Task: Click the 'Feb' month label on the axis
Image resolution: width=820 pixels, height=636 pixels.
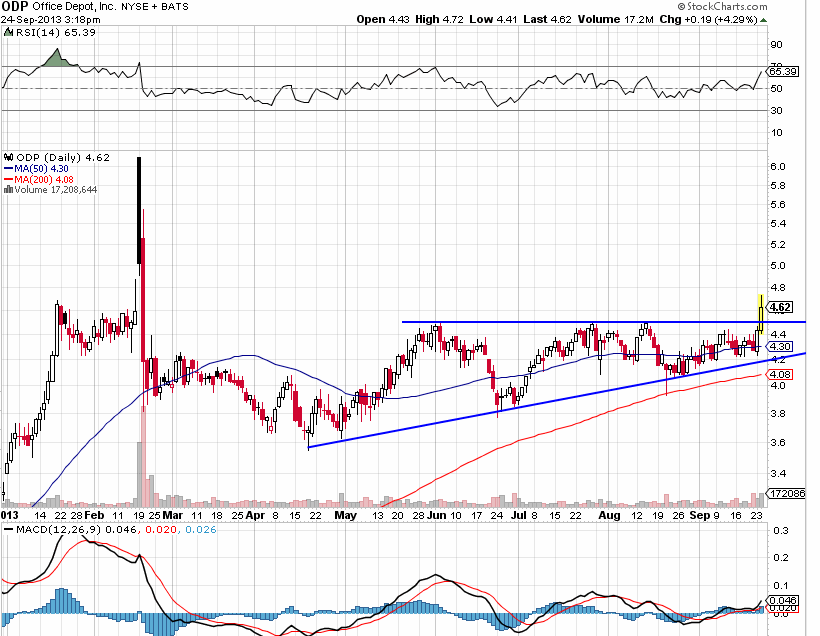Action: (94, 515)
